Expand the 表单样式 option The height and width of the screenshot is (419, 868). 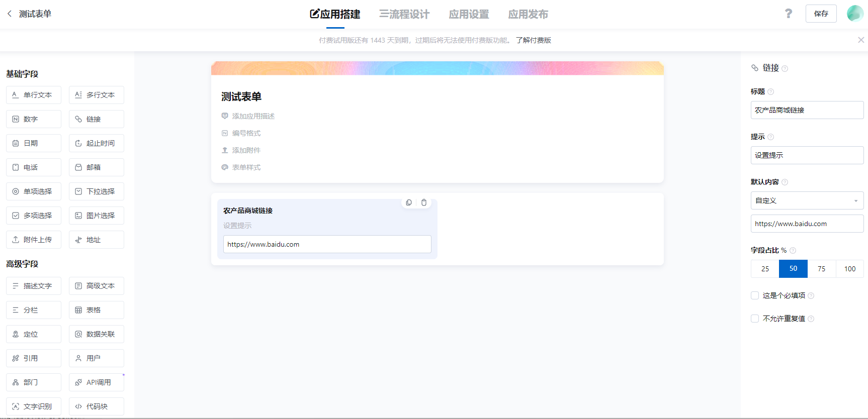(x=246, y=167)
